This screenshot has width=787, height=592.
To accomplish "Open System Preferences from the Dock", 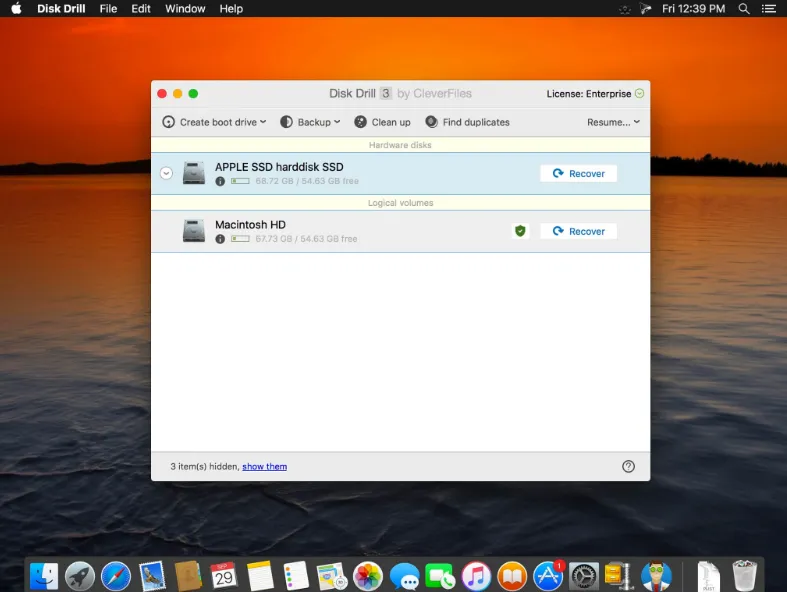I will coord(584,575).
